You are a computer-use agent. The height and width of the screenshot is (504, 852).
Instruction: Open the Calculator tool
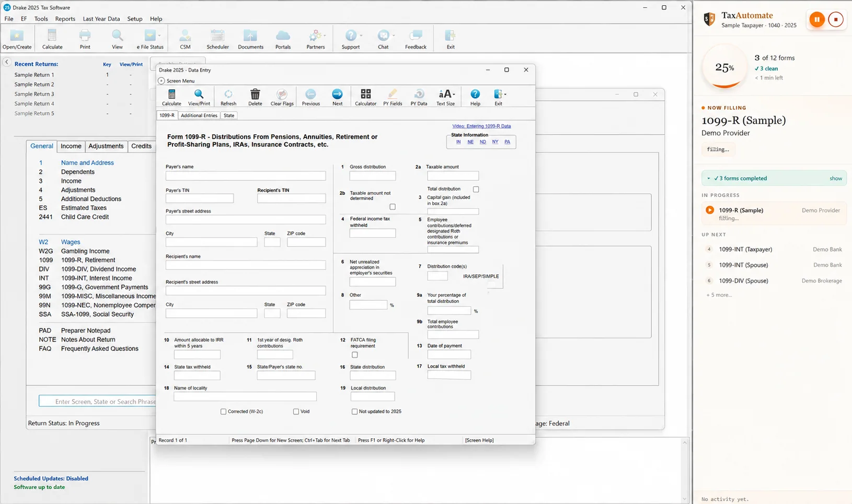coord(365,97)
